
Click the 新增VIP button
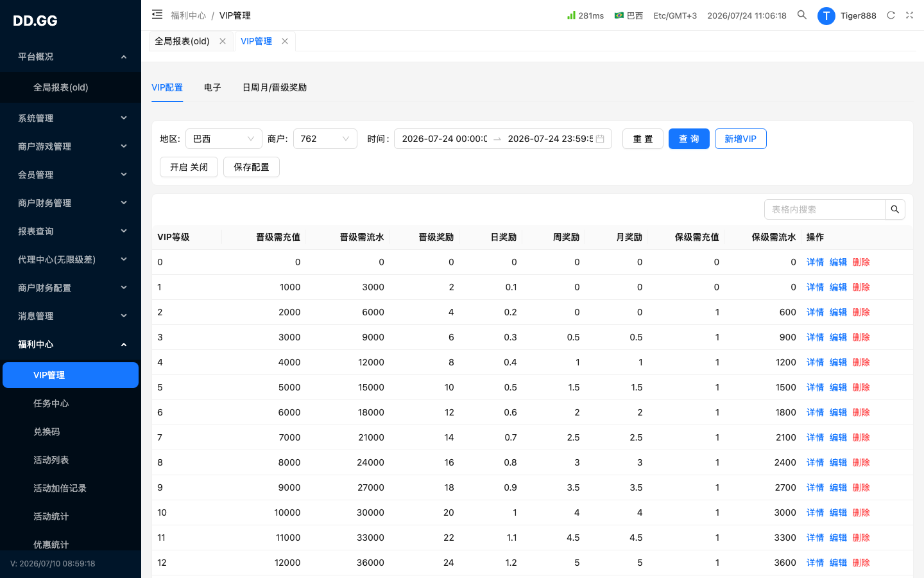740,139
